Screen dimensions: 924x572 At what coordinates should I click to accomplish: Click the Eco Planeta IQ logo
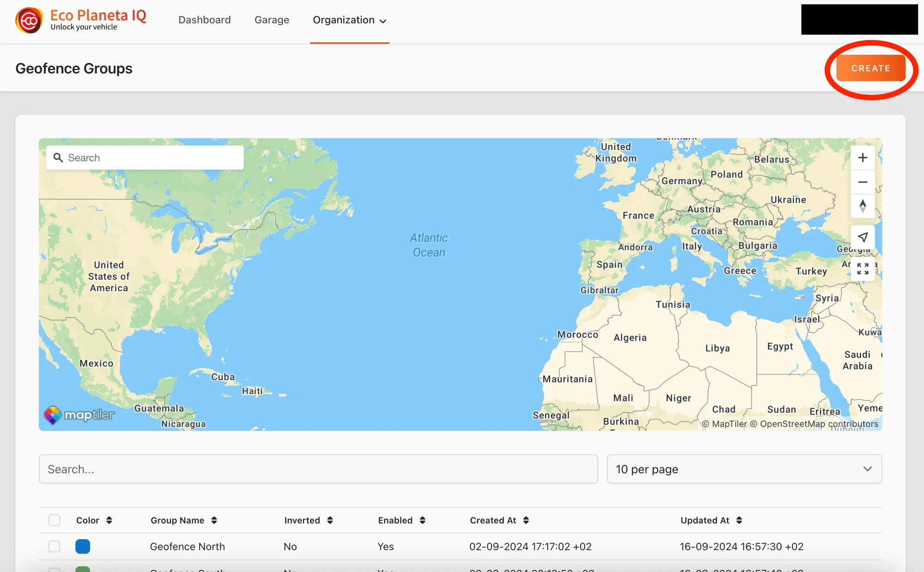coord(81,20)
